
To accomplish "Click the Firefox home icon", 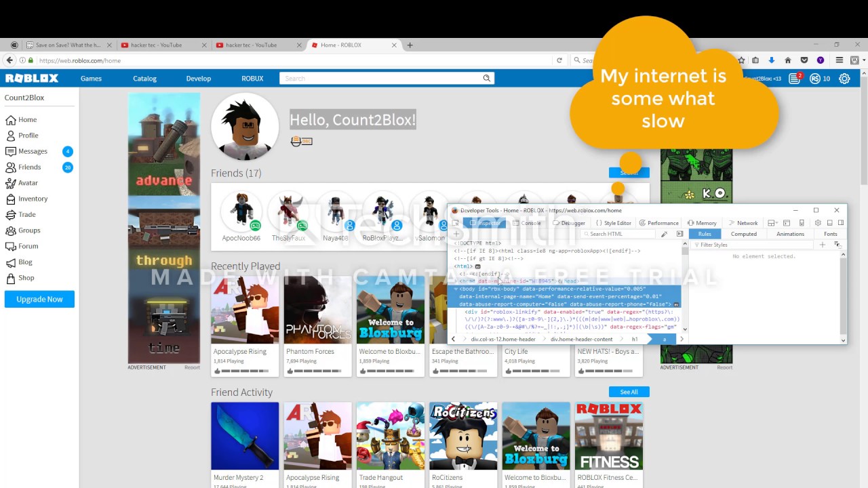I will [x=787, y=60].
